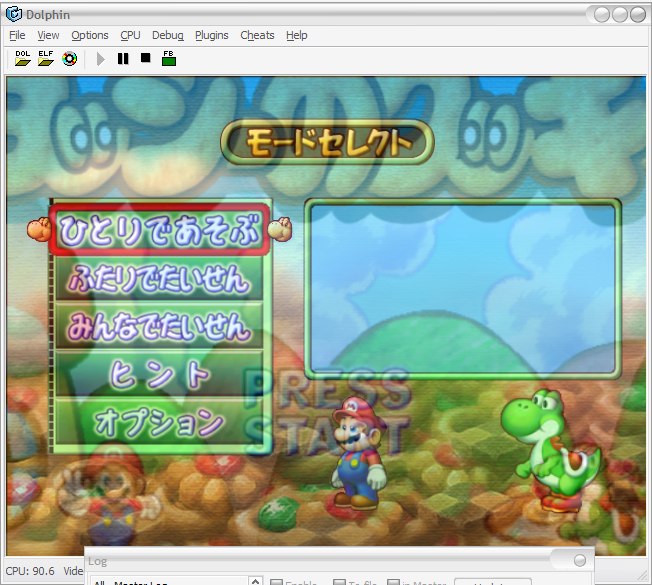The image size is (652, 585).
Task: Select the ヒント game option
Action: [159, 374]
